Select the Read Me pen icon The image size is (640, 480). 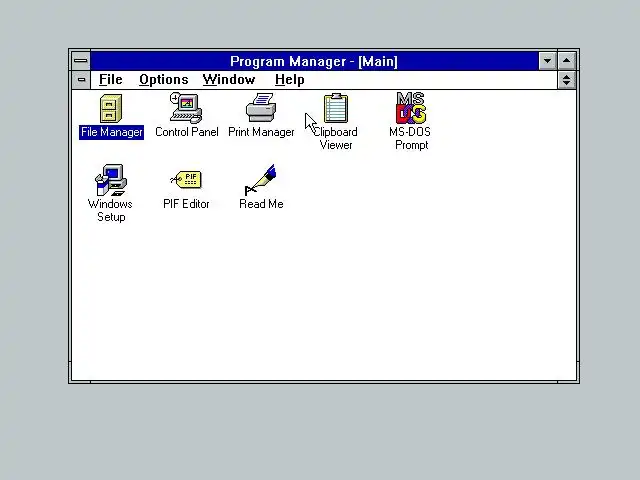click(261, 180)
